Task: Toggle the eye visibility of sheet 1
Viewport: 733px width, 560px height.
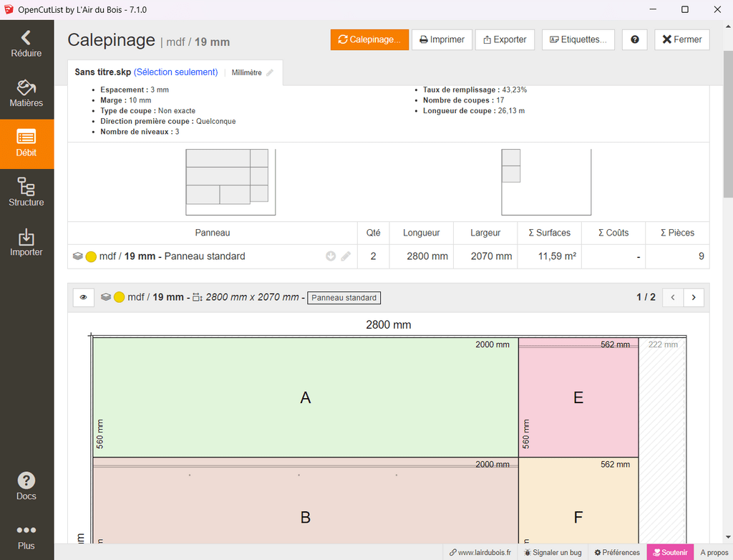Action: (x=83, y=297)
